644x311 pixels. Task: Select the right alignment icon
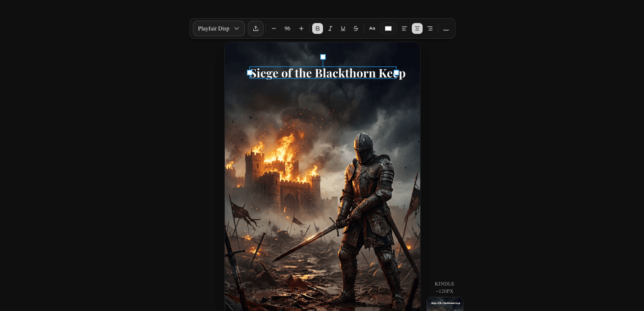pos(430,28)
